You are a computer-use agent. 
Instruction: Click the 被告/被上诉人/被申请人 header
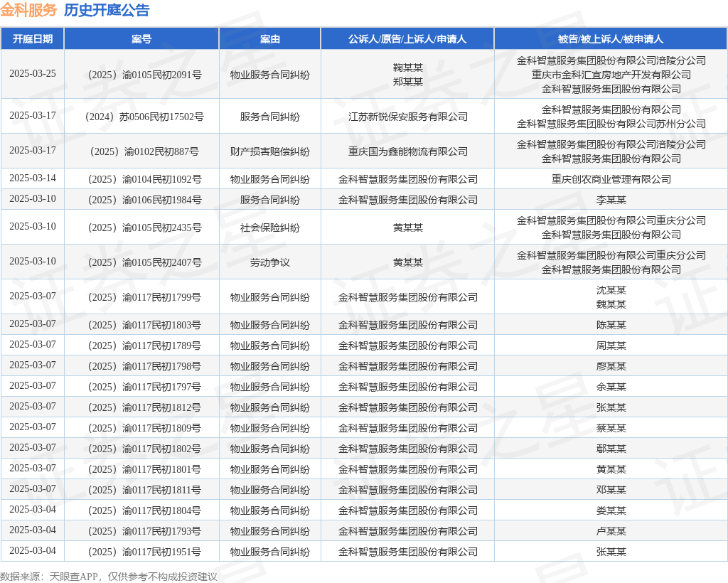[611, 39]
